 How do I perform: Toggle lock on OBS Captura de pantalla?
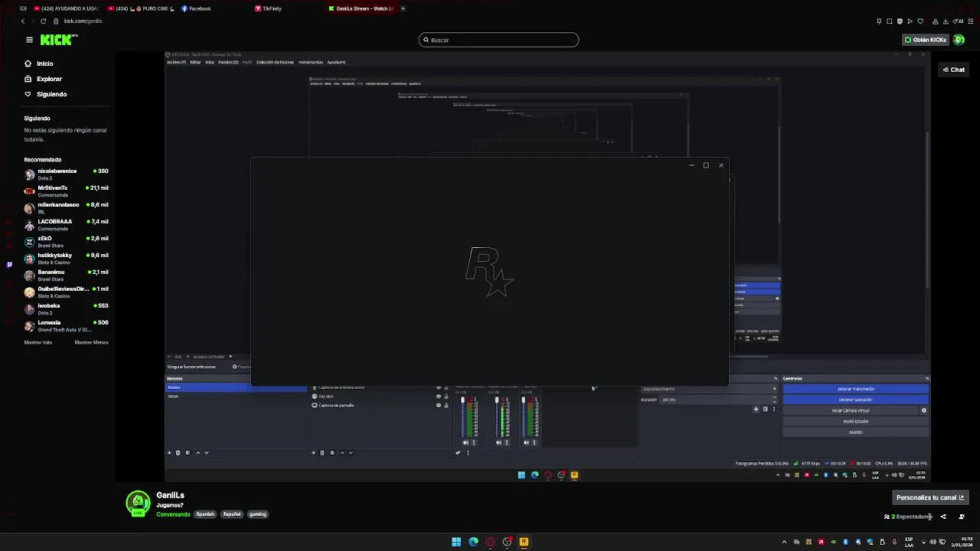pyautogui.click(x=446, y=406)
